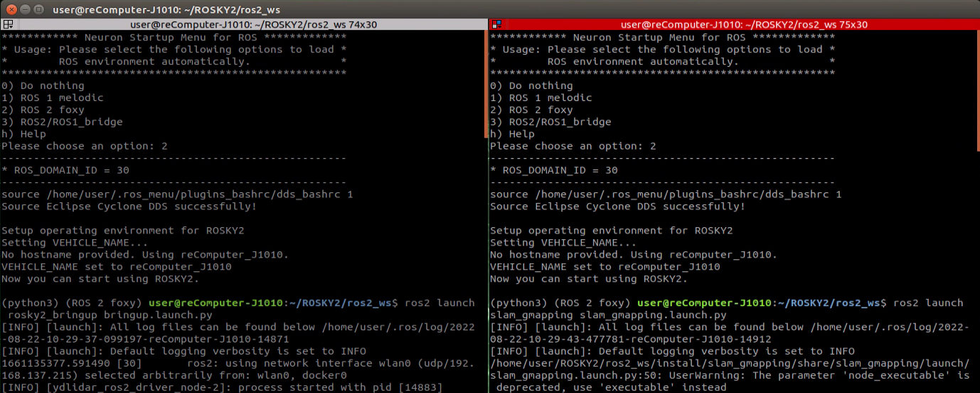
Task: Click 'Setting VEHICLE_NAME...' in the 75x30 terminal
Action: point(564,243)
